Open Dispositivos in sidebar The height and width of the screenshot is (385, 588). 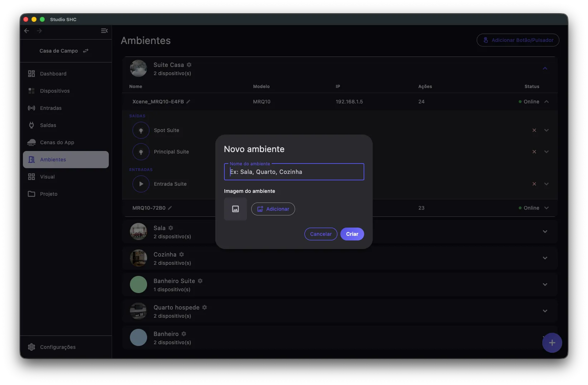66,91
